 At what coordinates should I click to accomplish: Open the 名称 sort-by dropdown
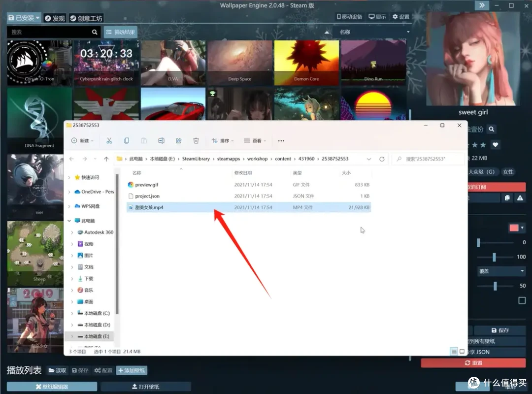click(373, 32)
